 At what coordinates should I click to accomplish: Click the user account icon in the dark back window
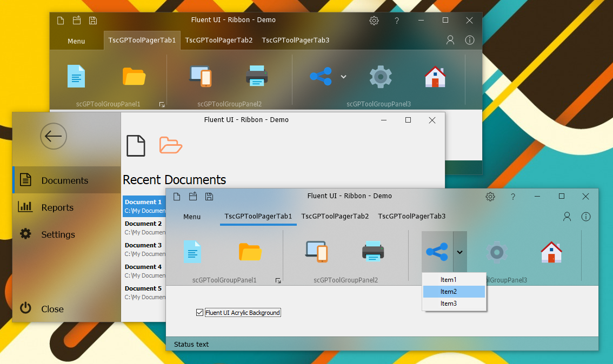click(x=450, y=40)
